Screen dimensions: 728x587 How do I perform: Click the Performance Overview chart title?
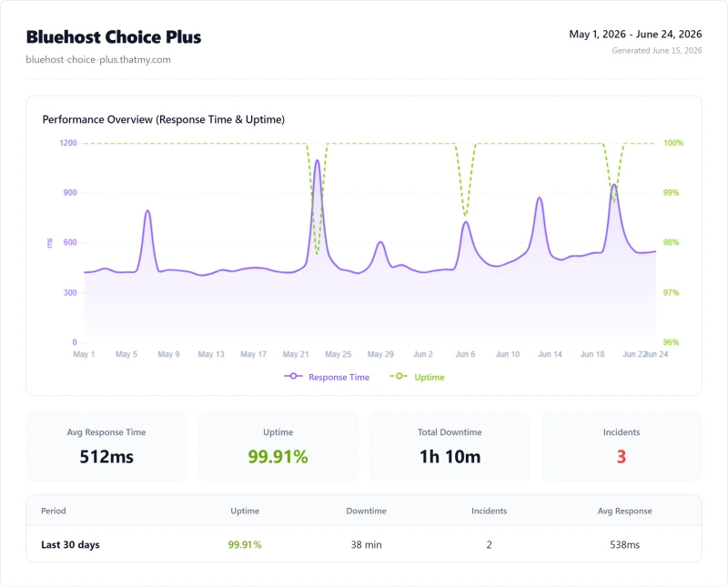(164, 119)
